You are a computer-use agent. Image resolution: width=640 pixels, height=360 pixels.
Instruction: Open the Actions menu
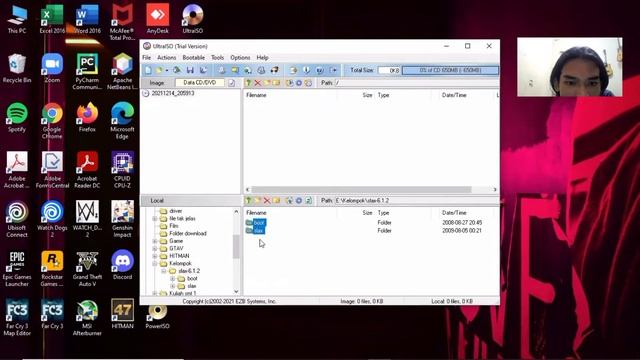coord(167,58)
